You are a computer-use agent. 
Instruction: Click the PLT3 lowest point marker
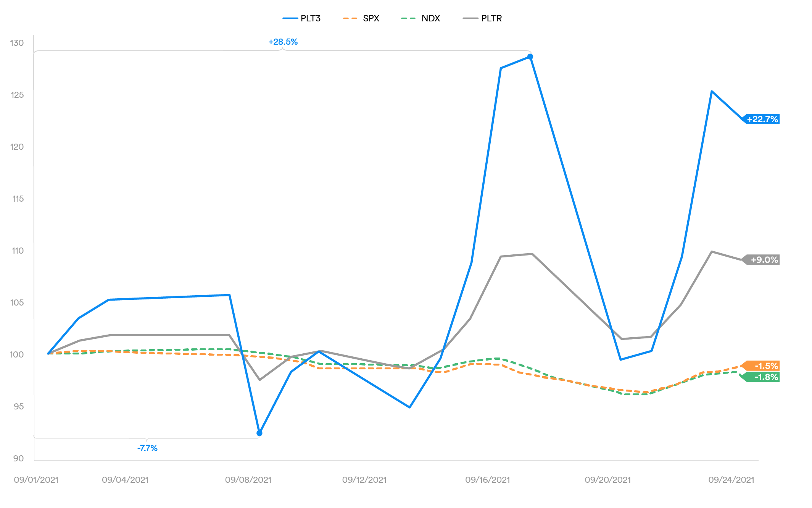coord(259,433)
